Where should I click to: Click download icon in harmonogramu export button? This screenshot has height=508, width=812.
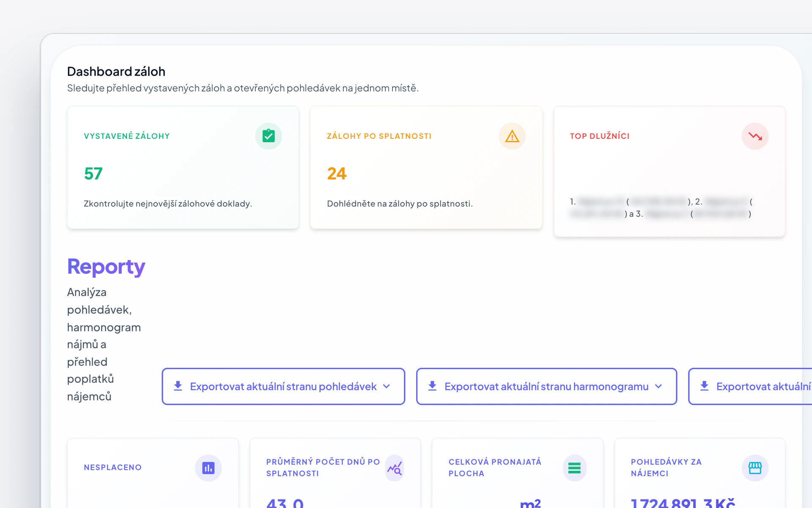[x=432, y=386]
